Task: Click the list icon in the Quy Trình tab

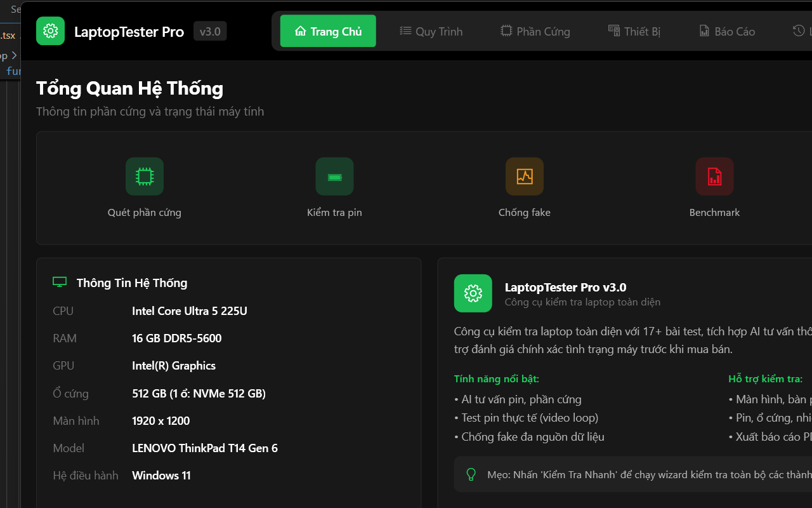Action: pyautogui.click(x=405, y=31)
